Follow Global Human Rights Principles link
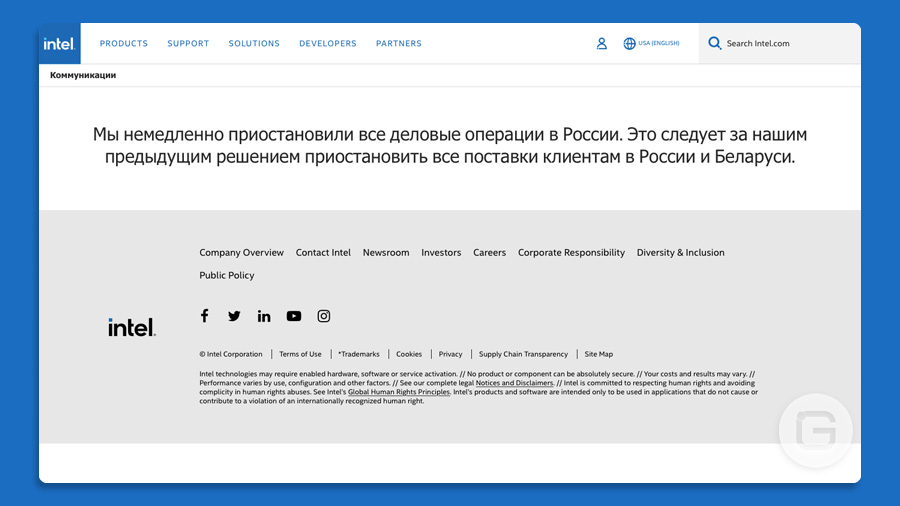This screenshot has width=900, height=506. pyautogui.click(x=399, y=392)
